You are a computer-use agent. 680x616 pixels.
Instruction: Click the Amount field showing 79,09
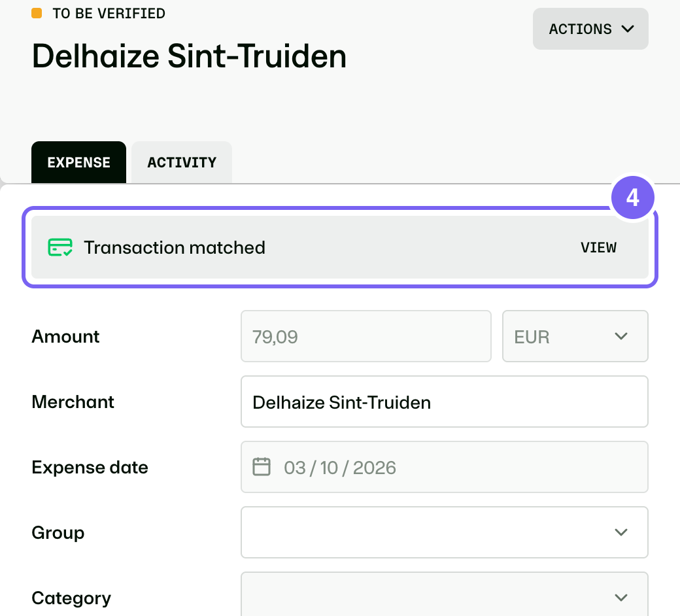(x=366, y=336)
